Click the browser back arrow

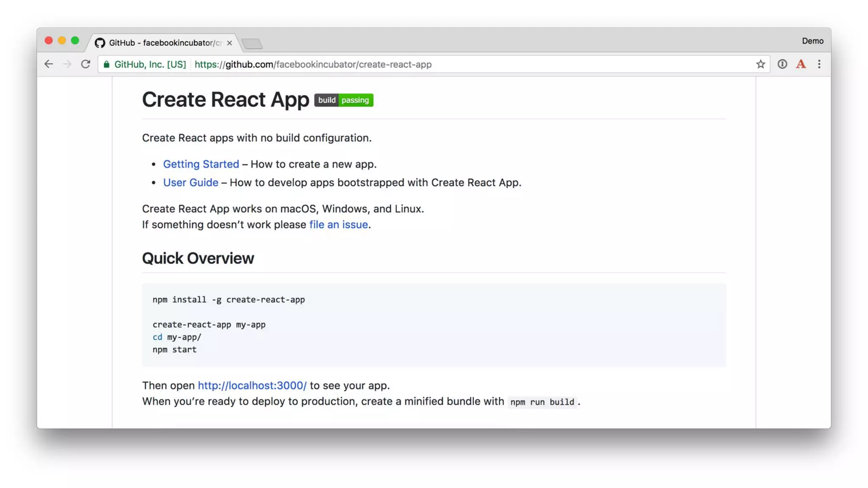(49, 64)
